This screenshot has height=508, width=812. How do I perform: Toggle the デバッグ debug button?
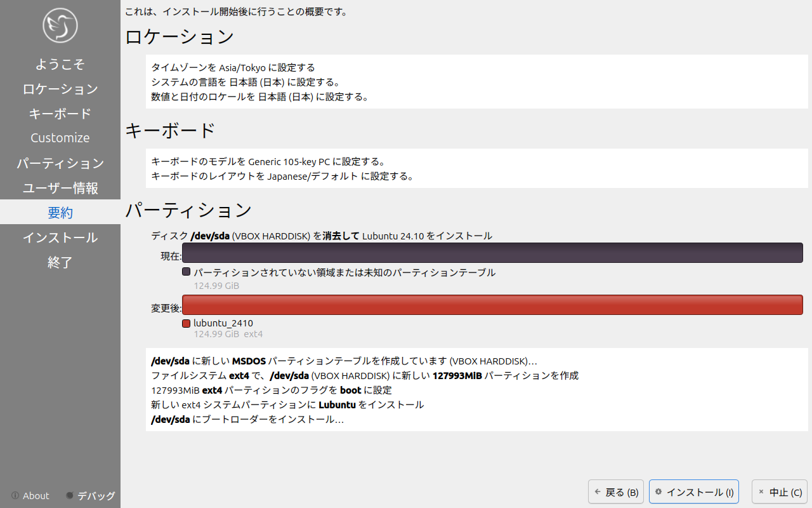[x=91, y=495]
